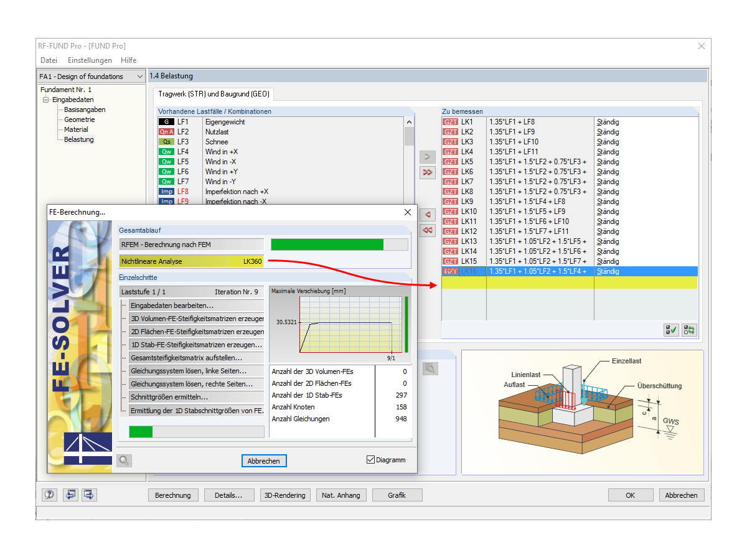Open the FA1 - Design of foundations dropdown
The width and height of the screenshot is (747, 560).
91,77
